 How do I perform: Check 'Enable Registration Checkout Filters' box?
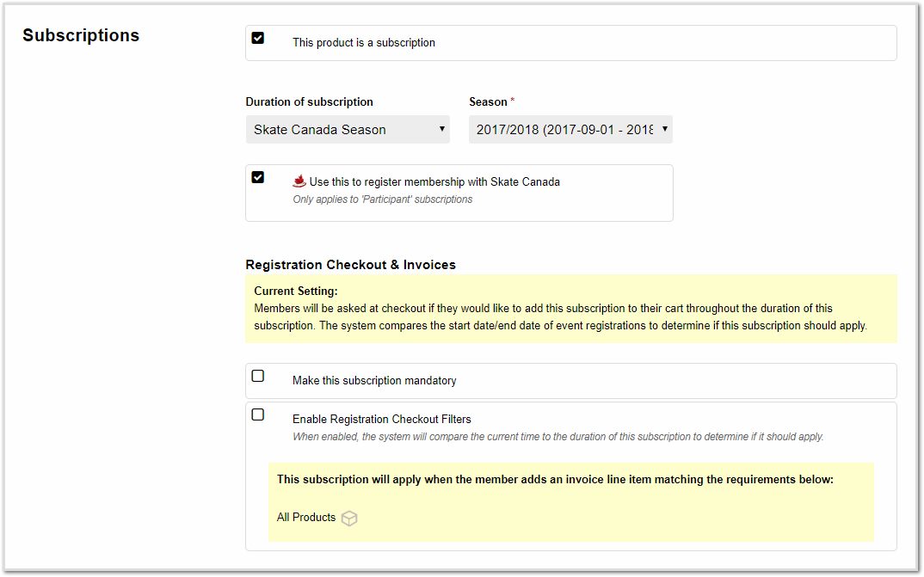(x=257, y=414)
